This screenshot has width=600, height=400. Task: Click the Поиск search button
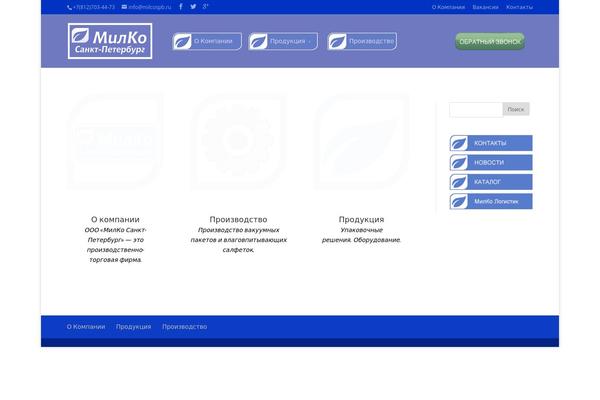click(516, 109)
